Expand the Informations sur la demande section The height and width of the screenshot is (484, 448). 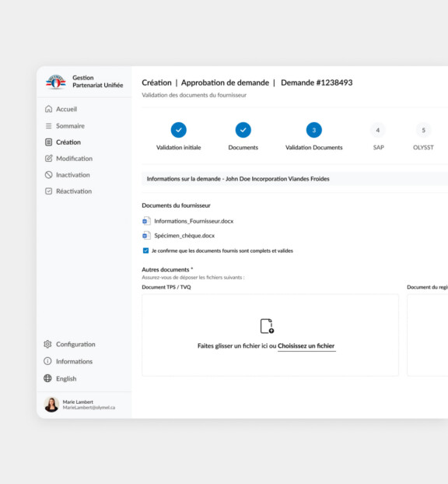[295, 179]
